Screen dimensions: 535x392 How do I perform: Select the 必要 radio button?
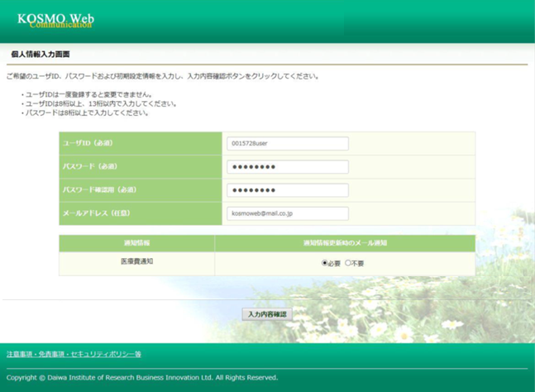(325, 263)
